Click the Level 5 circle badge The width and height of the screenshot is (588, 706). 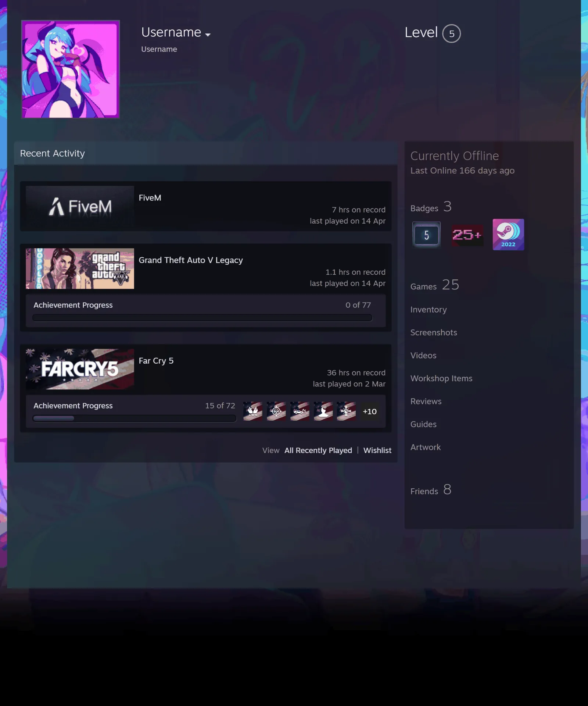pos(451,33)
